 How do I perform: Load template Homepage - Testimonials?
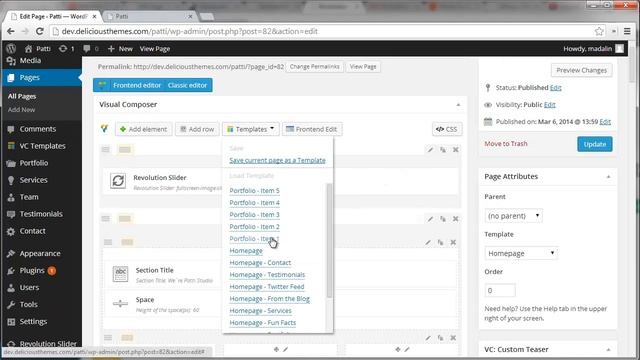[267, 275]
